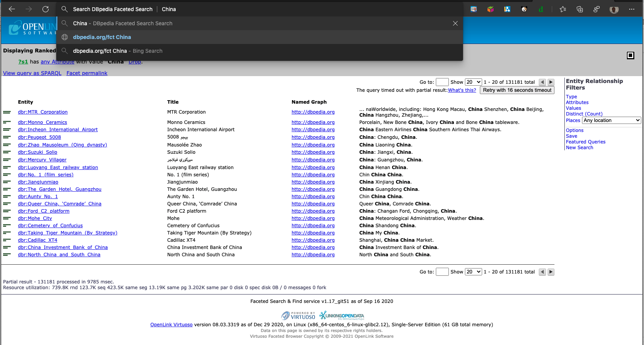Go back to the previous page
This screenshot has height=345, width=644.
12,9
